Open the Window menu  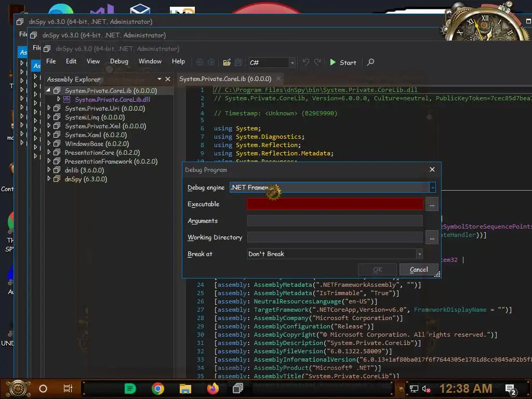150,61
